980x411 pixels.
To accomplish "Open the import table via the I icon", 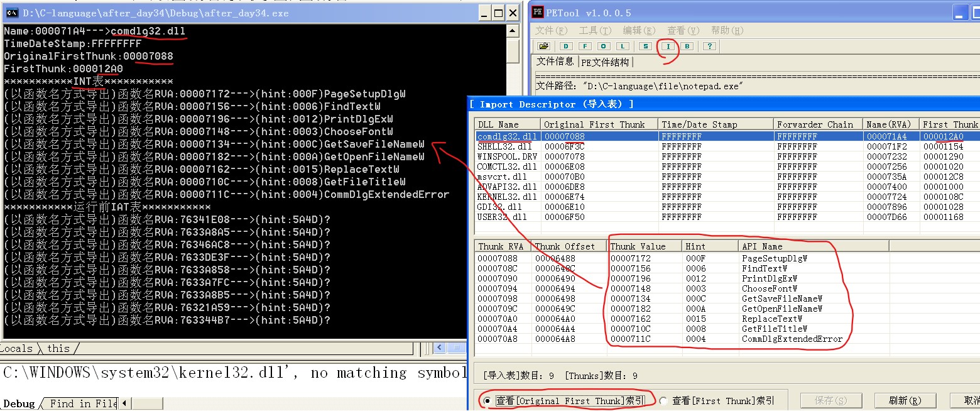I will (x=667, y=46).
